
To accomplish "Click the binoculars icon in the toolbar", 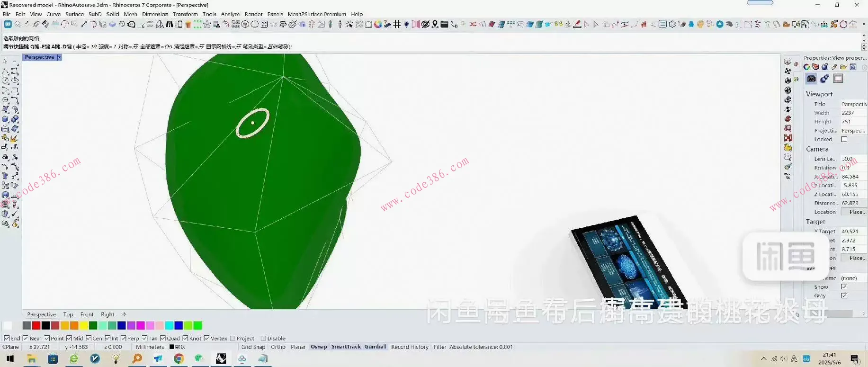I will point(170,24).
